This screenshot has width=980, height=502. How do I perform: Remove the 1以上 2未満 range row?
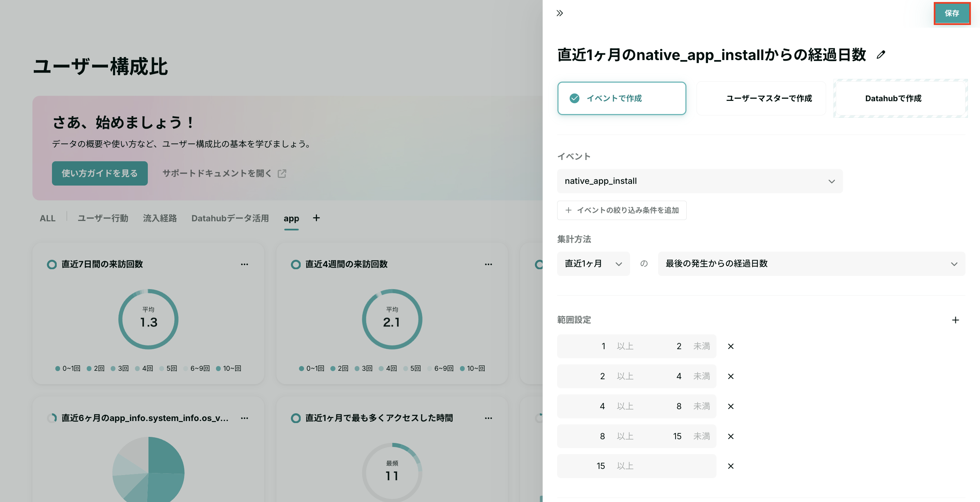[x=730, y=346]
